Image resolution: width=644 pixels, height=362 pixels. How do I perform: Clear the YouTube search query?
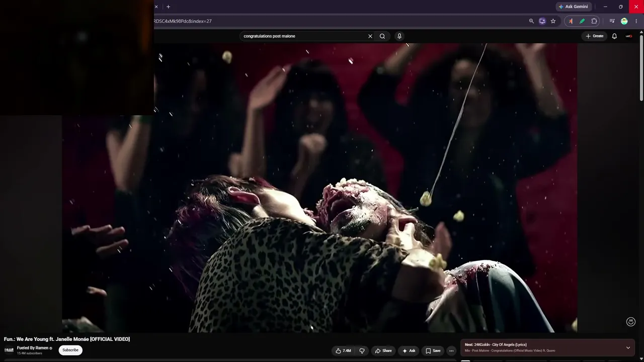click(370, 36)
